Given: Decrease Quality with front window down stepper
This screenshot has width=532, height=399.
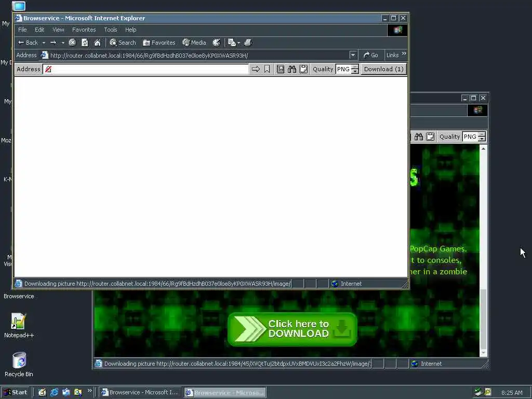Looking at the screenshot, I should (x=355, y=72).
